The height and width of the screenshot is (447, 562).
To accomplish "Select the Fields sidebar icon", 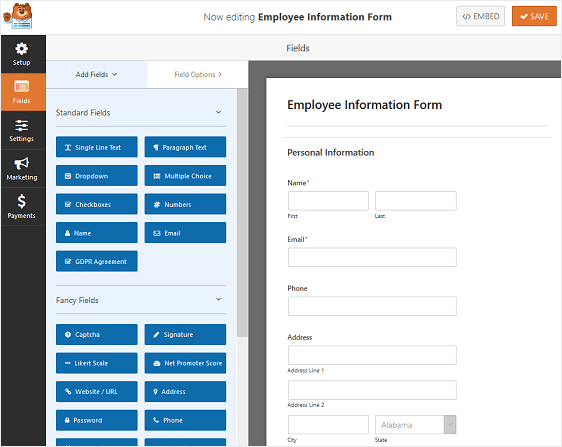I will 23,92.
